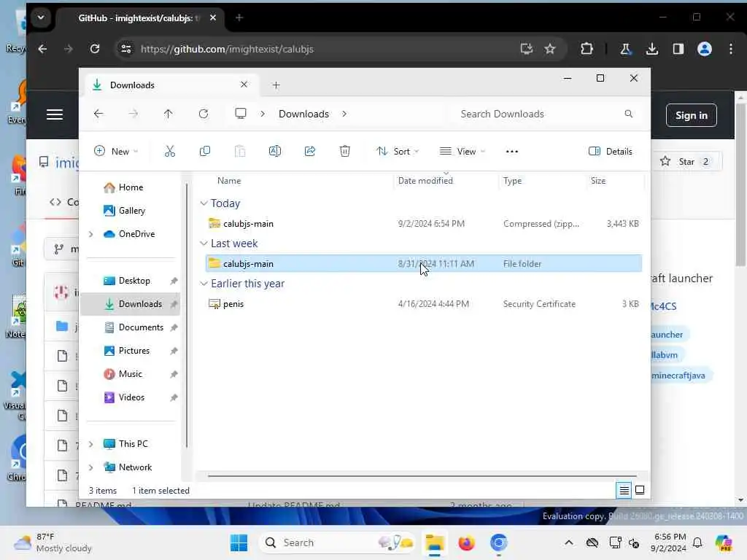Open weather widget showing 87°F
The height and width of the screenshot is (560, 747).
click(53, 542)
